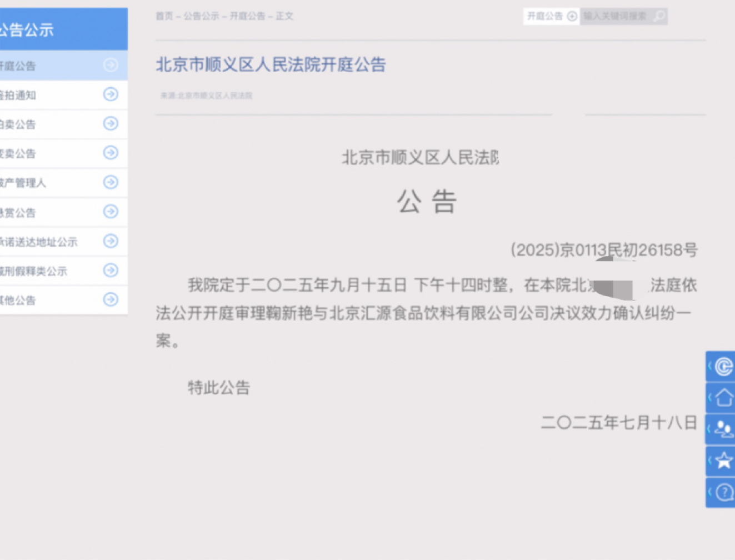
Task: Click the floating question help icon
Action: click(x=721, y=492)
